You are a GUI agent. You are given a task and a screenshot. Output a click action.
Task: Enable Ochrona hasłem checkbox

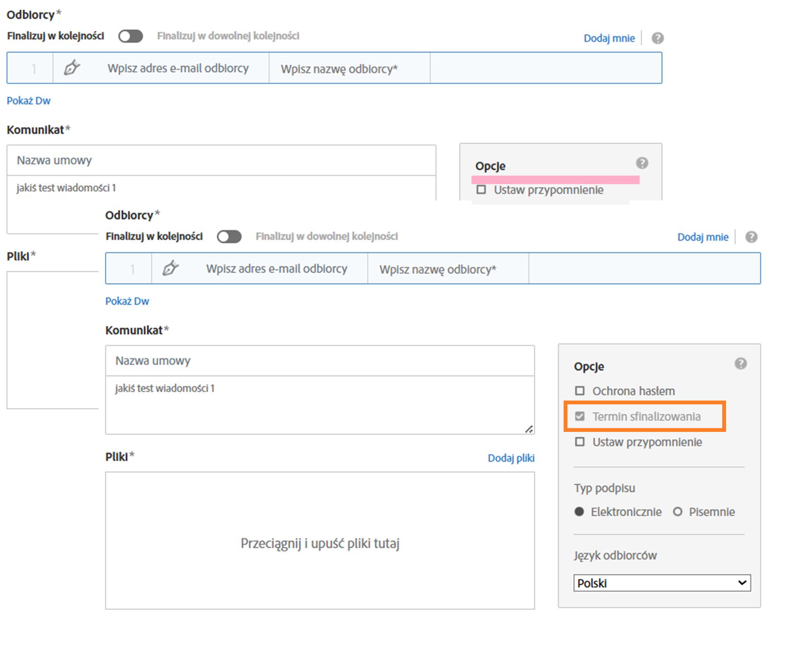pos(580,391)
